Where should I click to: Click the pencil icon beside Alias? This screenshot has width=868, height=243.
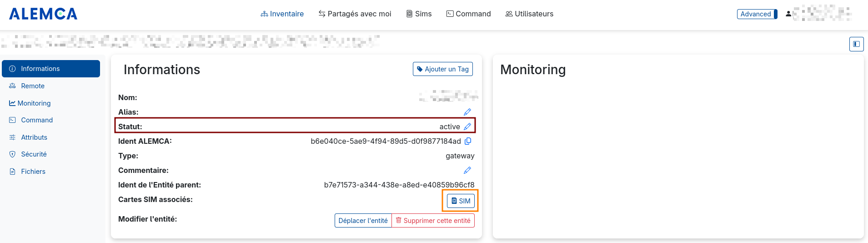(467, 112)
